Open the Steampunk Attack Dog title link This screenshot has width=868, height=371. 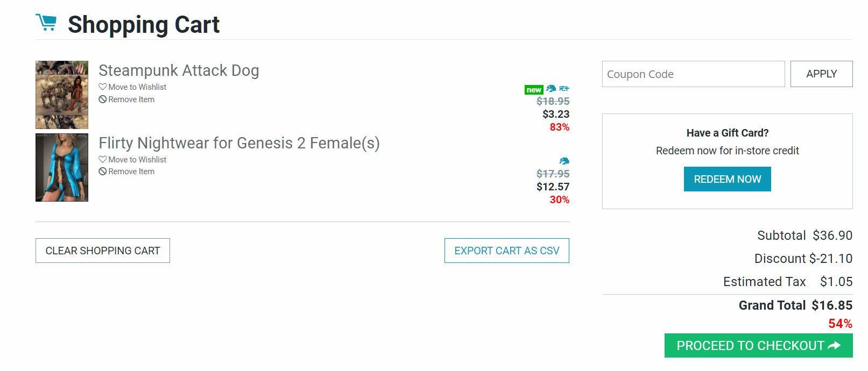tap(179, 70)
